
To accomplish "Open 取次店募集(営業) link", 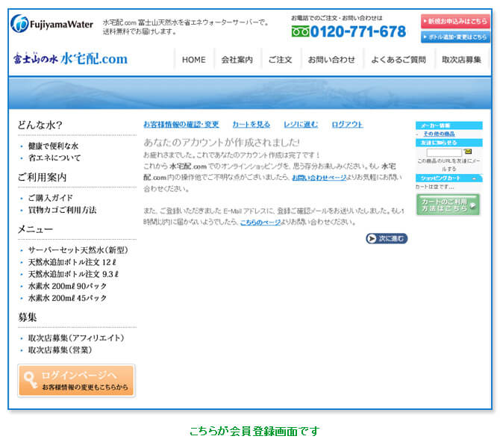I will pyautogui.click(x=60, y=350).
